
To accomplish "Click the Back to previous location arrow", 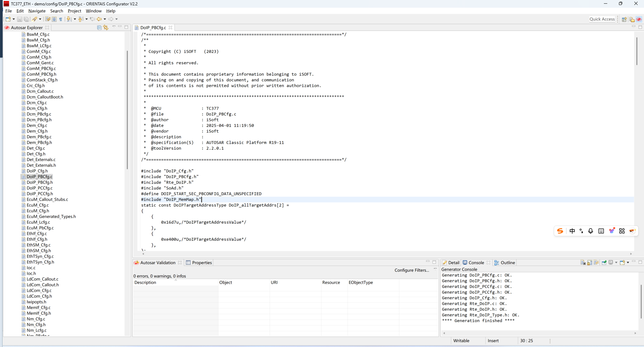I will point(99,19).
